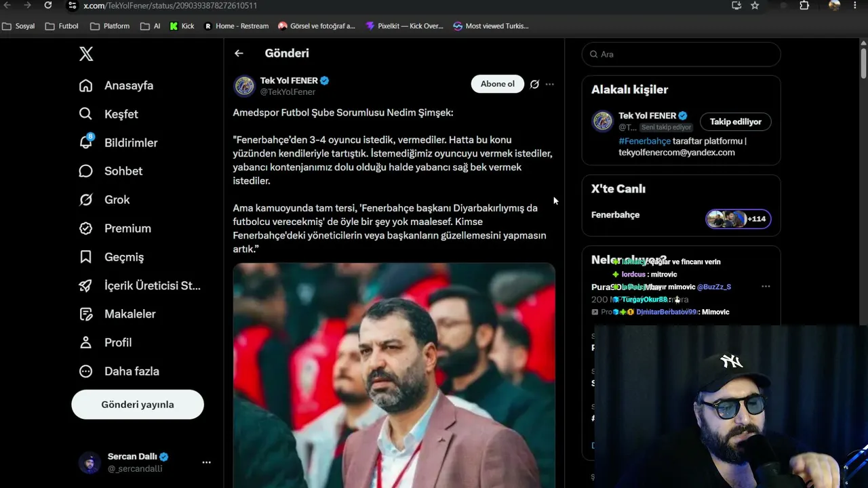Viewport: 868px width, 488px height.
Task: Click the Ara search field
Action: (682, 54)
